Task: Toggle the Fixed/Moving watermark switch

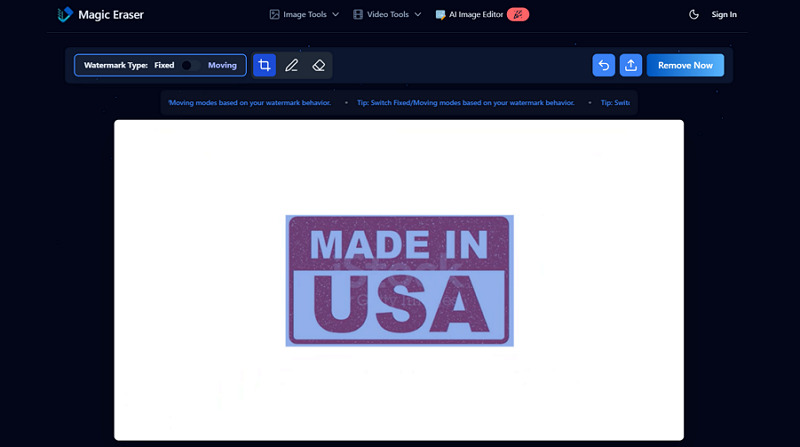Action: tap(191, 65)
